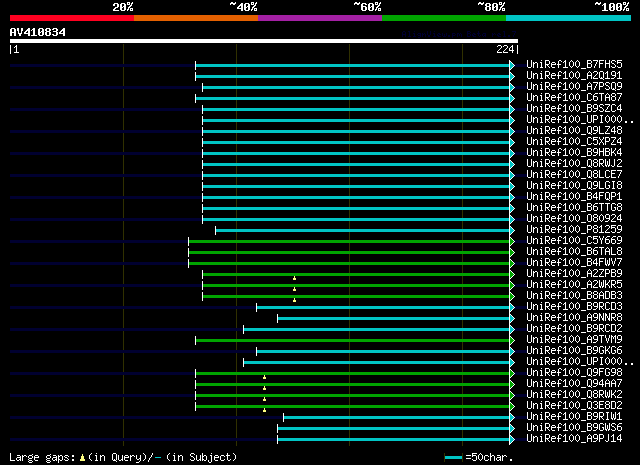Select the UniRef100_B6TTG8 label
The height and width of the screenshot is (465, 640).
[x=574, y=208]
